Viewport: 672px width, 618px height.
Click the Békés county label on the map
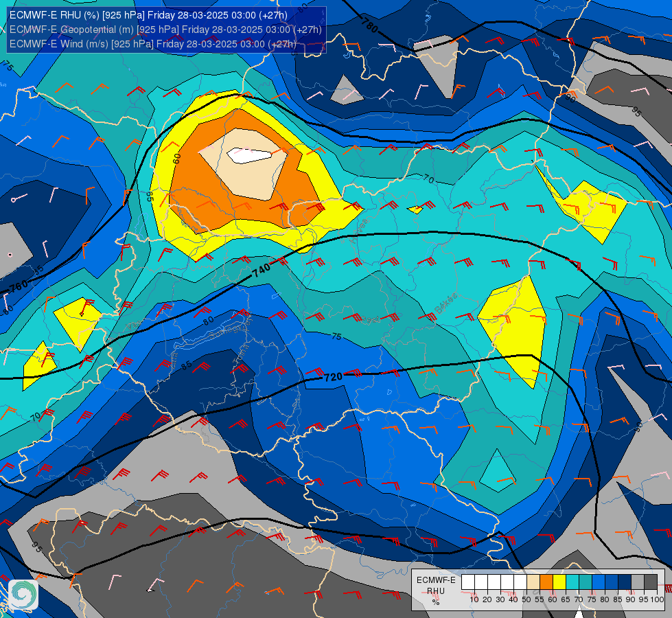pyautogui.click(x=445, y=304)
